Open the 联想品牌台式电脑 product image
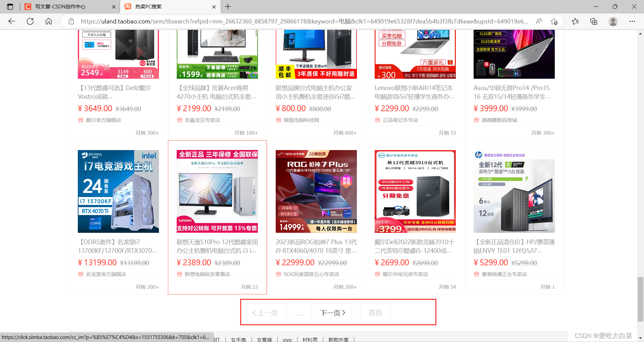The height and width of the screenshot is (342, 644). [x=316, y=54]
